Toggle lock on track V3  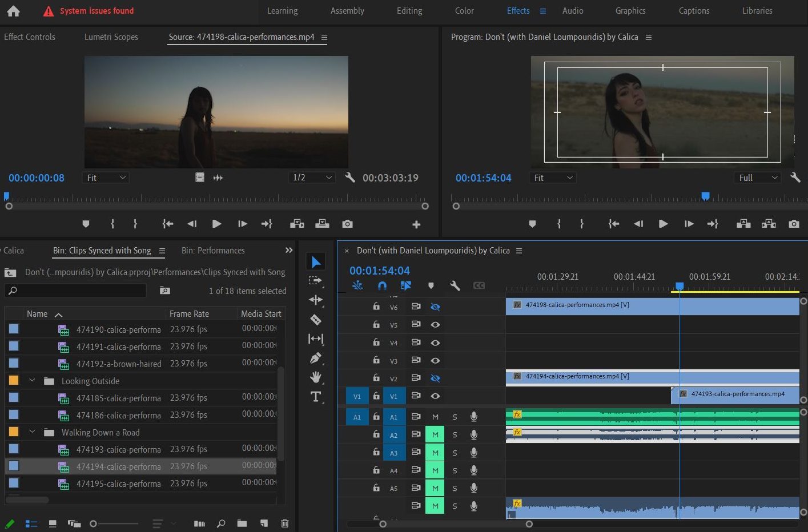376,360
